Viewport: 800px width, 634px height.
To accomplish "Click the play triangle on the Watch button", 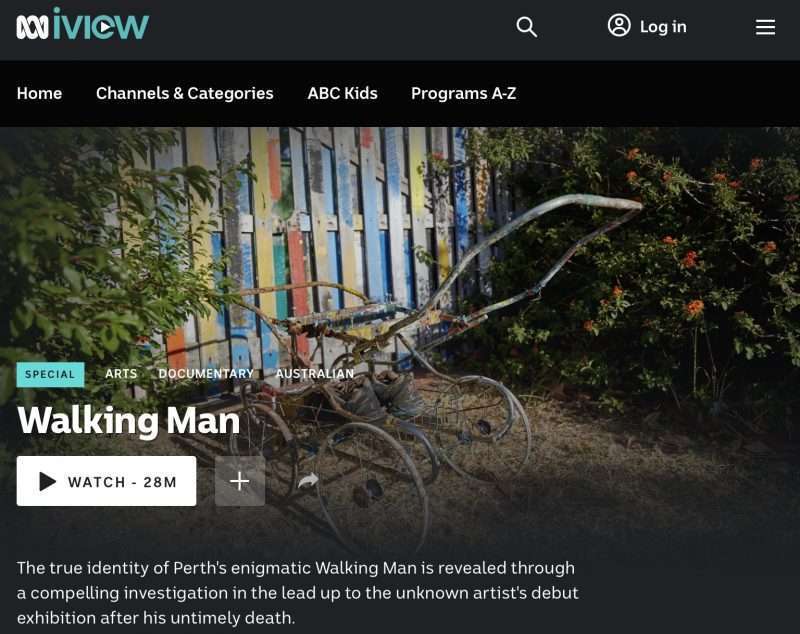I will 47,481.
